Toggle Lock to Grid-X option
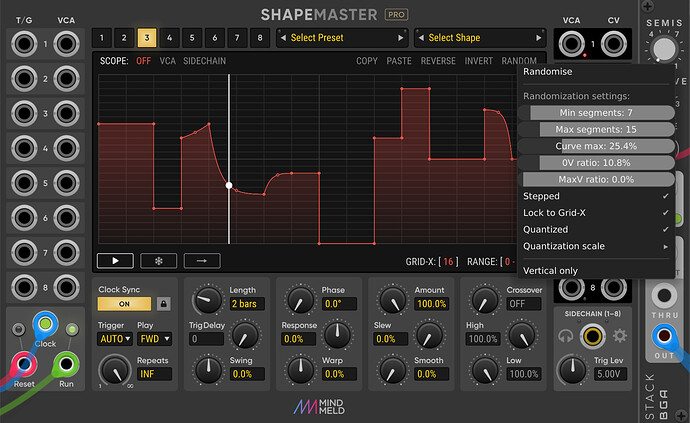 click(x=596, y=213)
